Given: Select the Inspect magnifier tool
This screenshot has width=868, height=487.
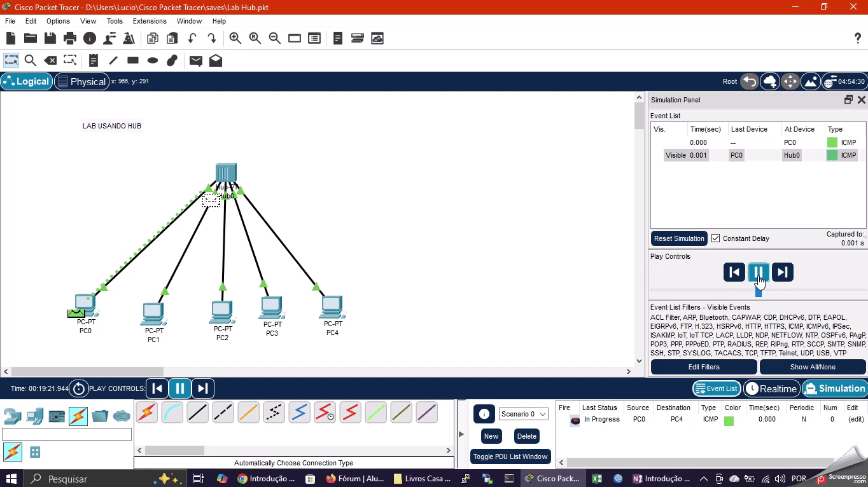Looking at the screenshot, I should click(30, 61).
